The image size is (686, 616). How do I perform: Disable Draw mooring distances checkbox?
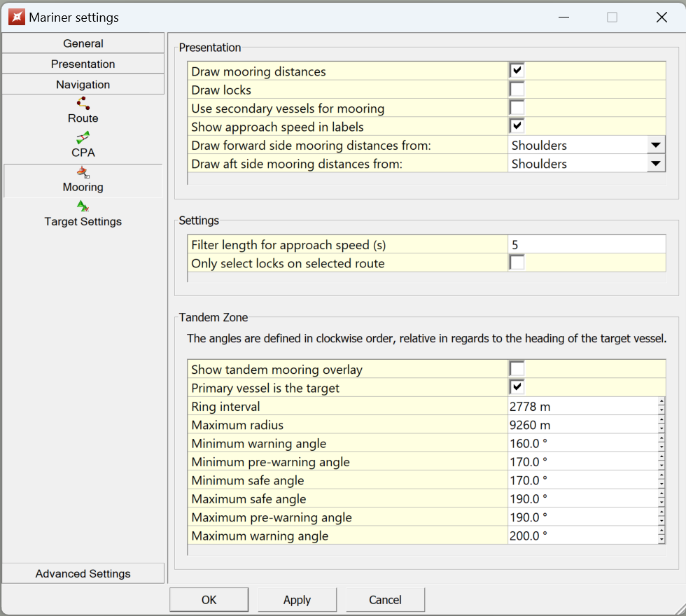click(x=517, y=71)
